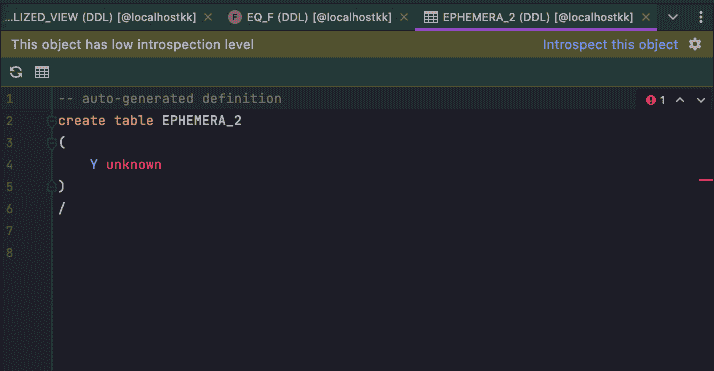Click fold end marker at closing parenthesis
714x371 pixels.
tap(52, 186)
